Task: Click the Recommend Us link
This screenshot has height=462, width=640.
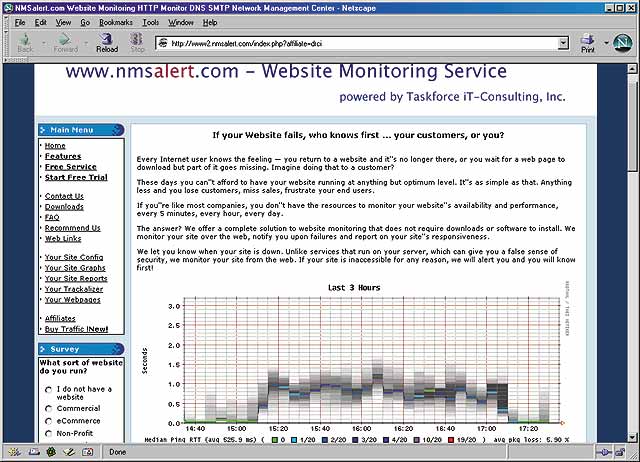Action: pos(73,228)
